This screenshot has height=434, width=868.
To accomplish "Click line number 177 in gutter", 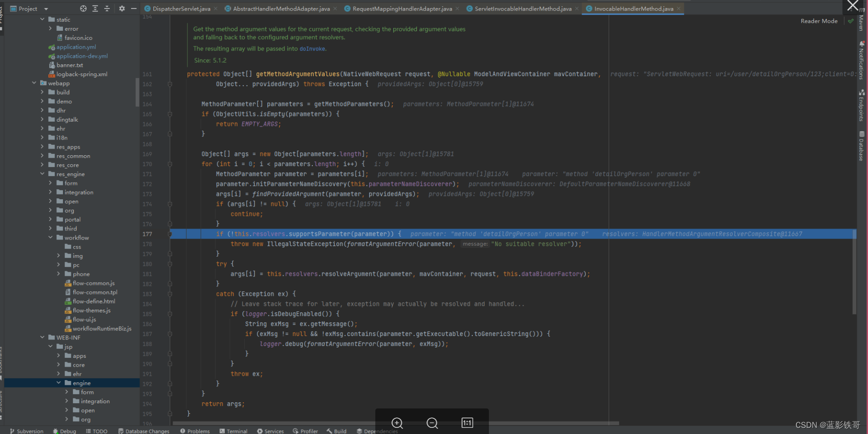I will pyautogui.click(x=147, y=234).
